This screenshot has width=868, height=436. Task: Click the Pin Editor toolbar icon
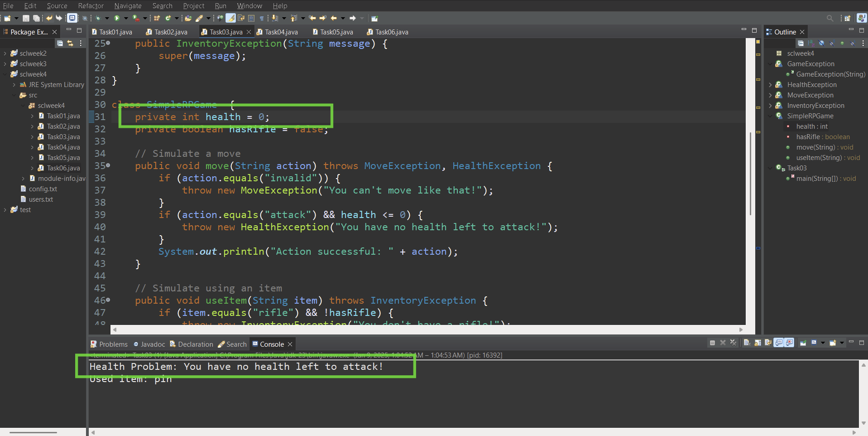pyautogui.click(x=374, y=18)
